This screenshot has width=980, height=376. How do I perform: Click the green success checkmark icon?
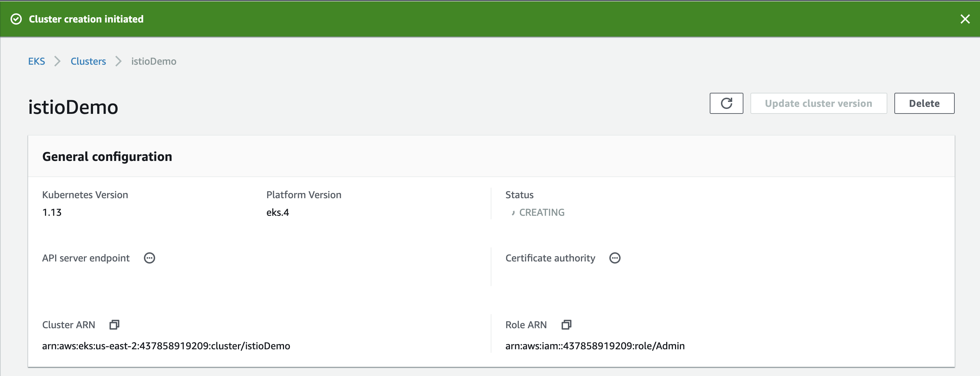(16, 19)
